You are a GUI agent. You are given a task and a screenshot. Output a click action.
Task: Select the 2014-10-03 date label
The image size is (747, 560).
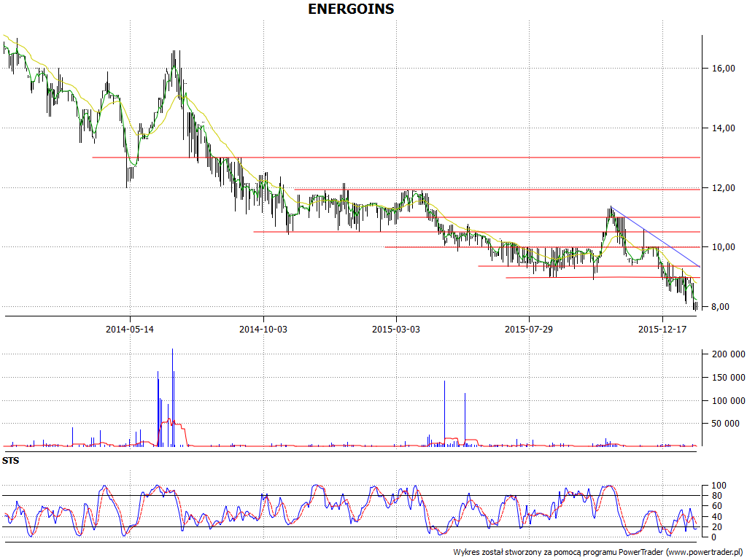(x=263, y=329)
